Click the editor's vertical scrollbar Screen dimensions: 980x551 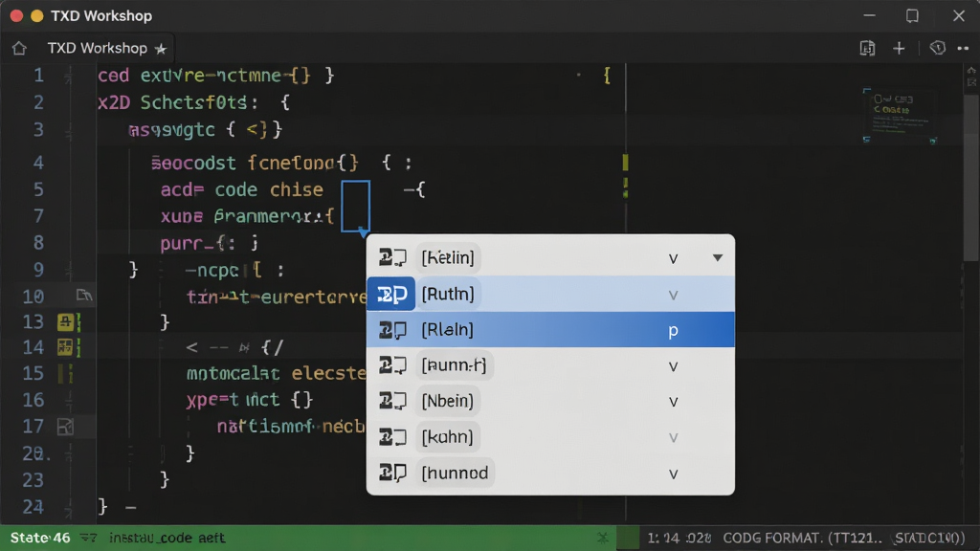point(971,177)
